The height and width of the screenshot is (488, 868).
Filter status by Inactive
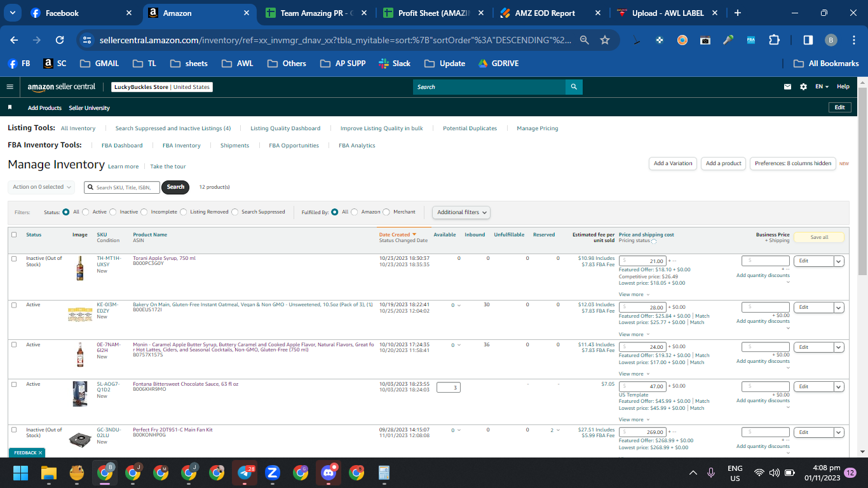[x=113, y=212]
